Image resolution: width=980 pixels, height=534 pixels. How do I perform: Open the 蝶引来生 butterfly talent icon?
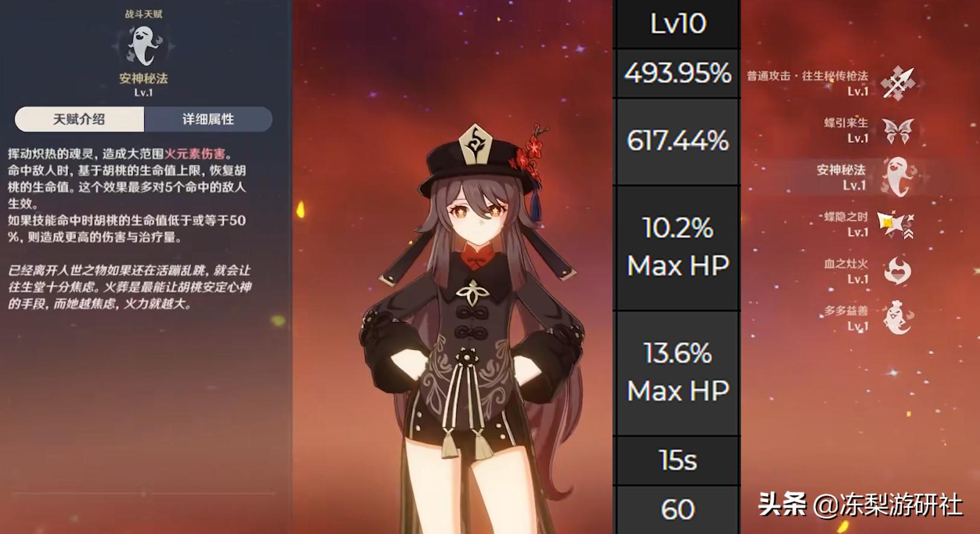click(x=897, y=130)
